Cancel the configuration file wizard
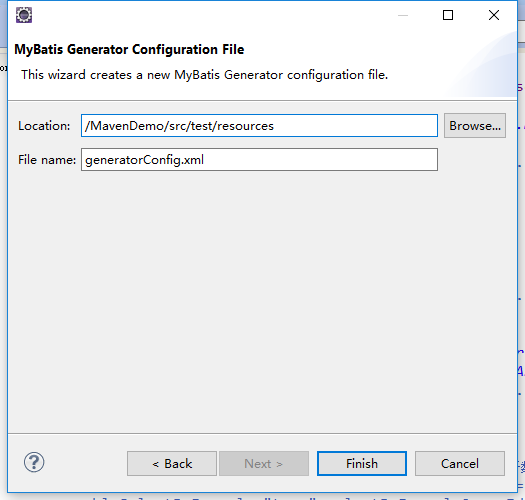Viewport: 525px width, 500px height. coord(460,463)
